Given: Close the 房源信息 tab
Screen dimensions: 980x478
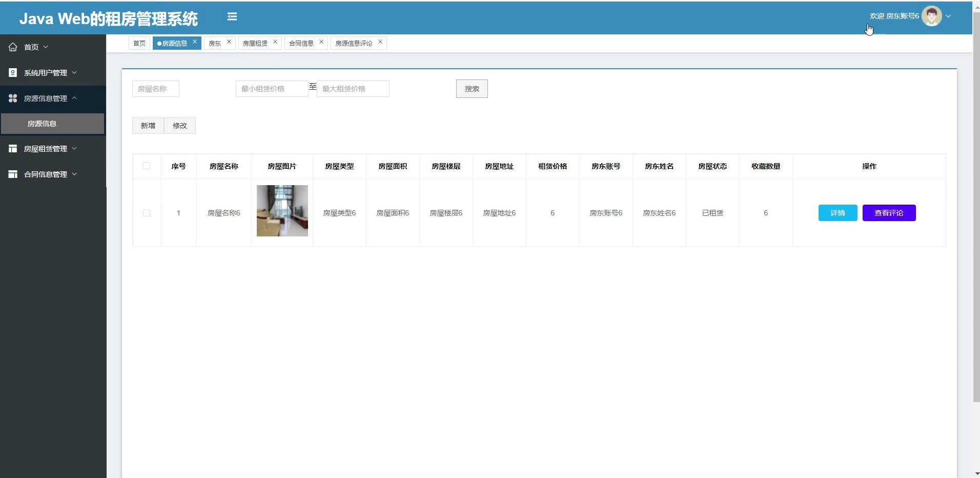Looking at the screenshot, I should coord(195,42).
